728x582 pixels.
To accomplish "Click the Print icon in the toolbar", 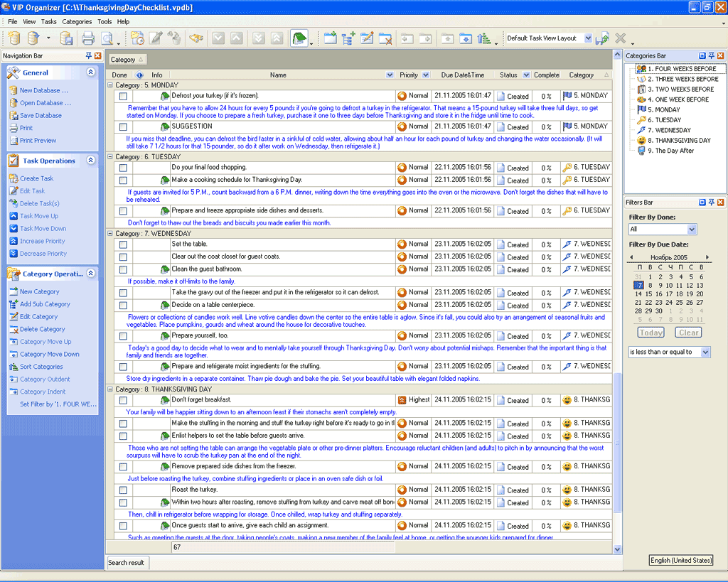I will tap(88, 38).
